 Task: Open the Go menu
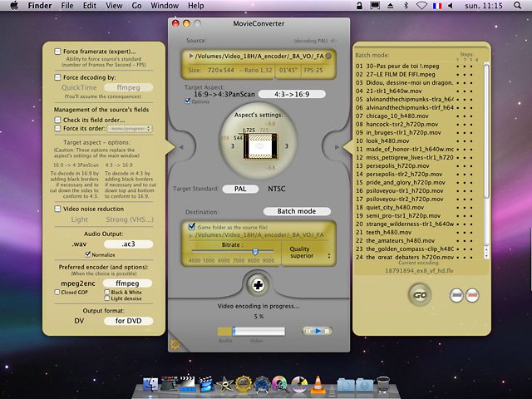(136, 6)
